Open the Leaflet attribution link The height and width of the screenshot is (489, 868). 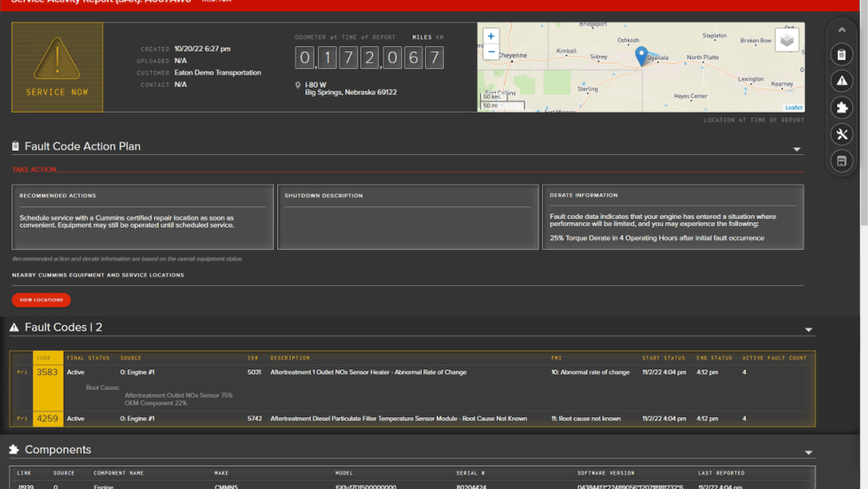793,107
